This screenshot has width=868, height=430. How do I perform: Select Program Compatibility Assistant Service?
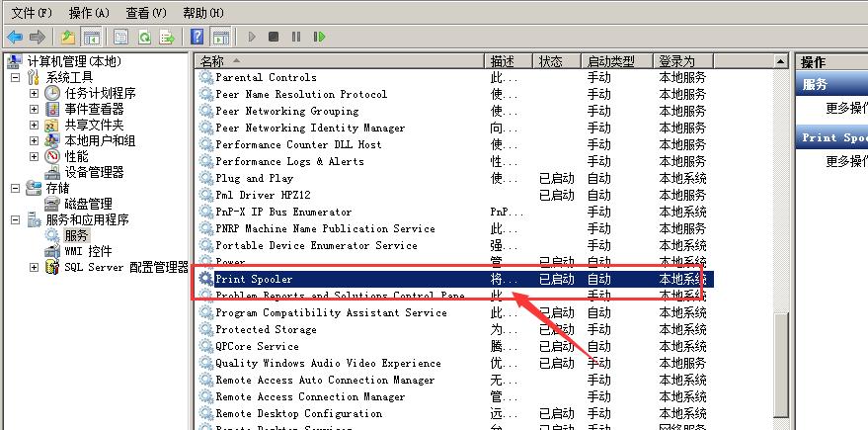(x=331, y=313)
